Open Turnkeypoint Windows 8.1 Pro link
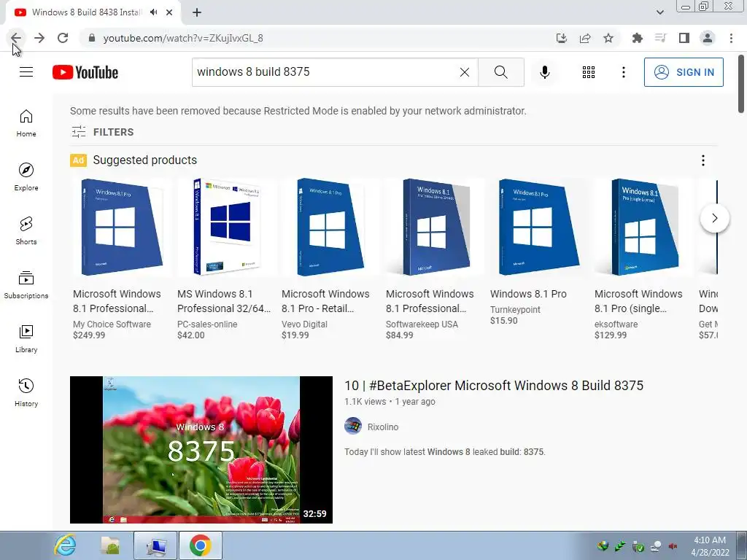The image size is (747, 560). coord(528,294)
